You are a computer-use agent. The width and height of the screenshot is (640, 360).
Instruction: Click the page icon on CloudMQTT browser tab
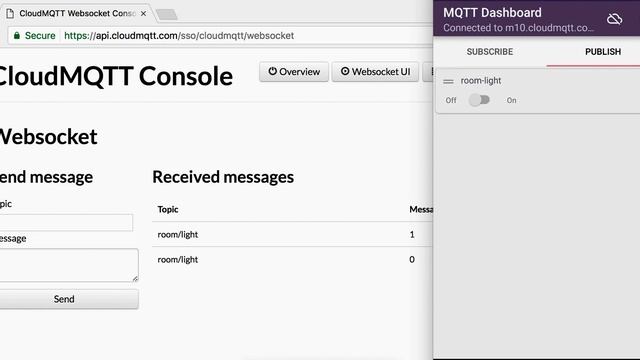(10, 13)
